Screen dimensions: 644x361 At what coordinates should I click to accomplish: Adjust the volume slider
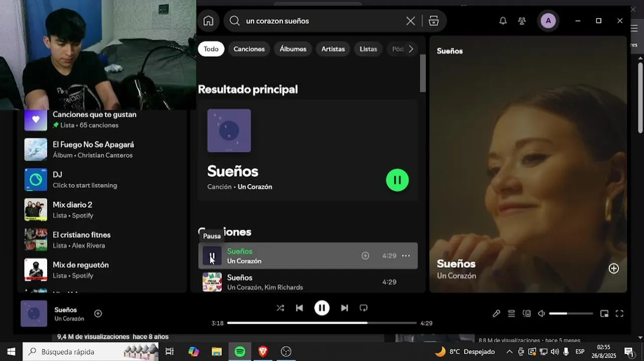pos(571,313)
